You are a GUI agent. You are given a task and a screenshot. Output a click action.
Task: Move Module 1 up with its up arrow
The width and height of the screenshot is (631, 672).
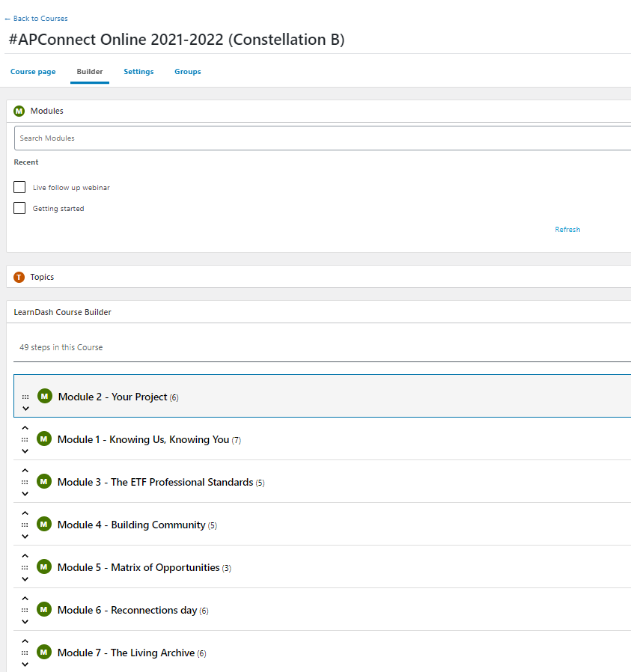point(25,428)
